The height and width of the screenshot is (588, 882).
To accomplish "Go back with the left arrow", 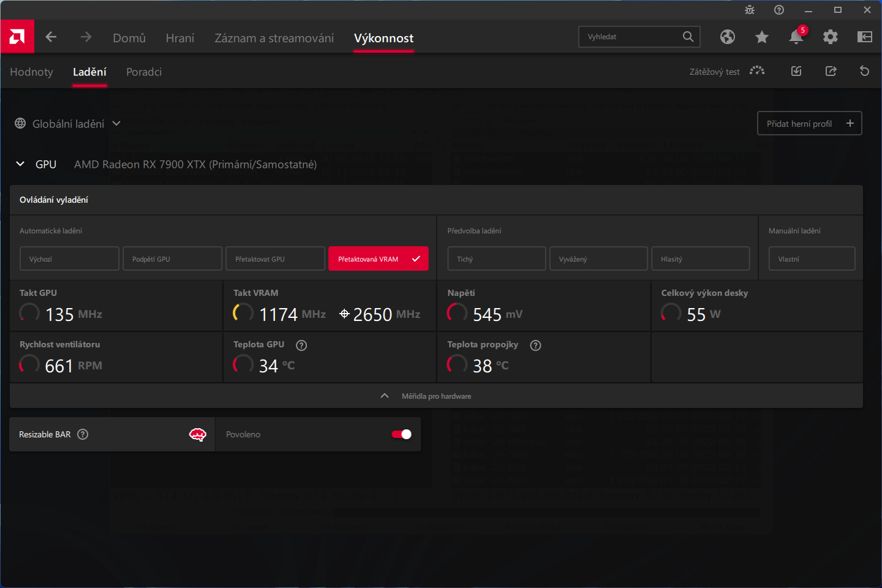I will coord(51,37).
